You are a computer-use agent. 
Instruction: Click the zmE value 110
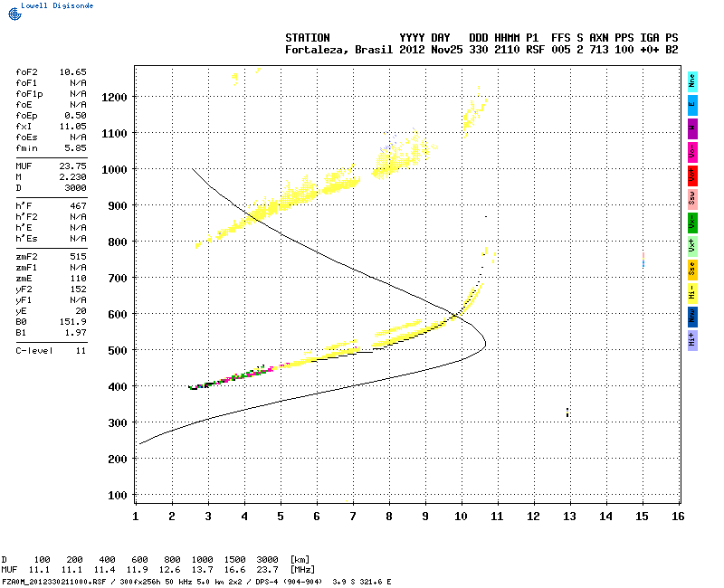(x=78, y=279)
